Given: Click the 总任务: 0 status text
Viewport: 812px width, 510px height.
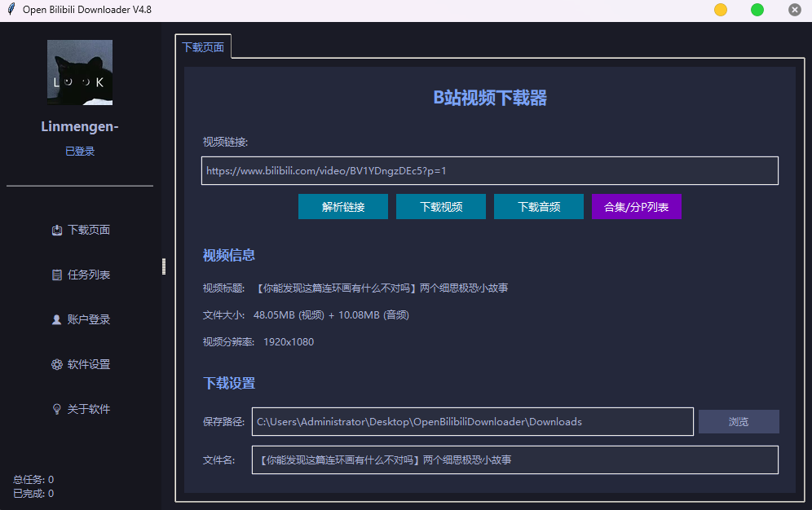Looking at the screenshot, I should 33,480.
